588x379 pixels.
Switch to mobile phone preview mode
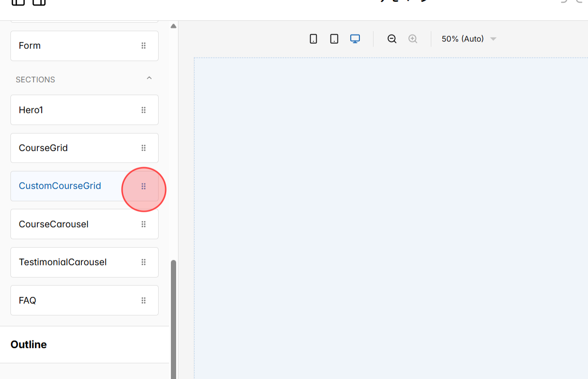[313, 39]
